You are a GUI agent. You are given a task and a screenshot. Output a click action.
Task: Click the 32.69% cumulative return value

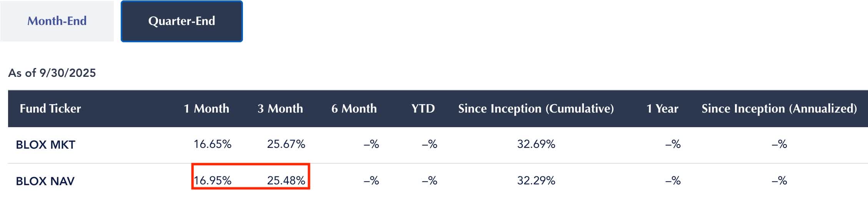pos(536,144)
